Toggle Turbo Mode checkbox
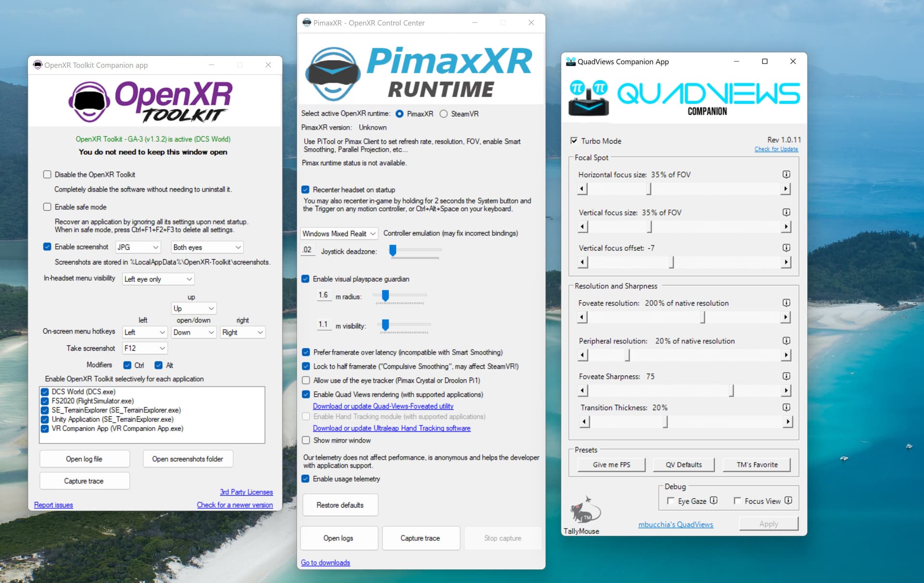The image size is (924, 583). click(x=574, y=140)
